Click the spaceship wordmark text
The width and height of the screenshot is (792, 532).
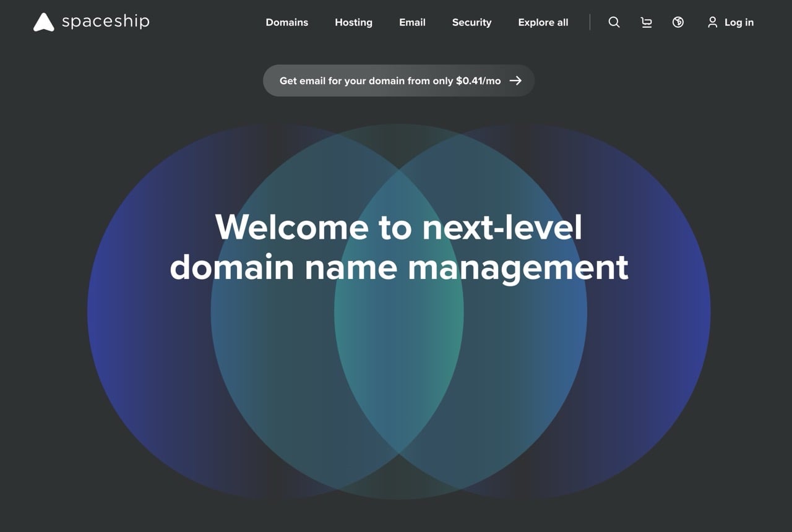(106, 22)
